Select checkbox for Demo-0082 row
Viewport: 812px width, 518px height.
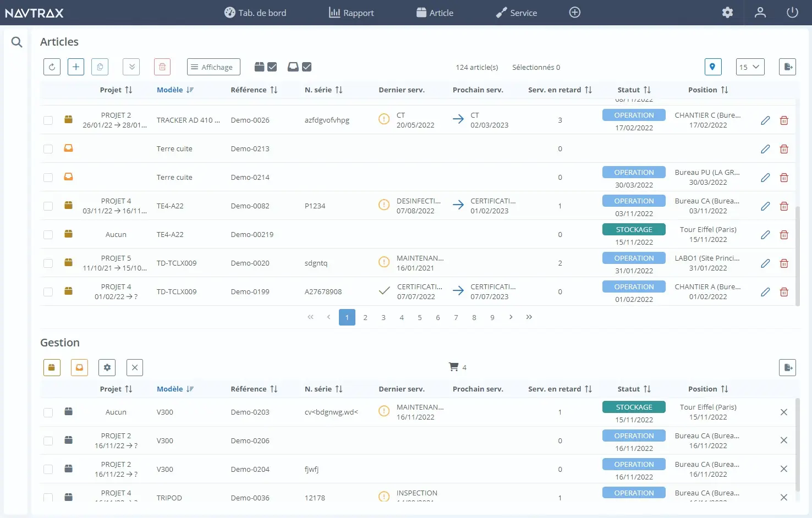(x=48, y=206)
